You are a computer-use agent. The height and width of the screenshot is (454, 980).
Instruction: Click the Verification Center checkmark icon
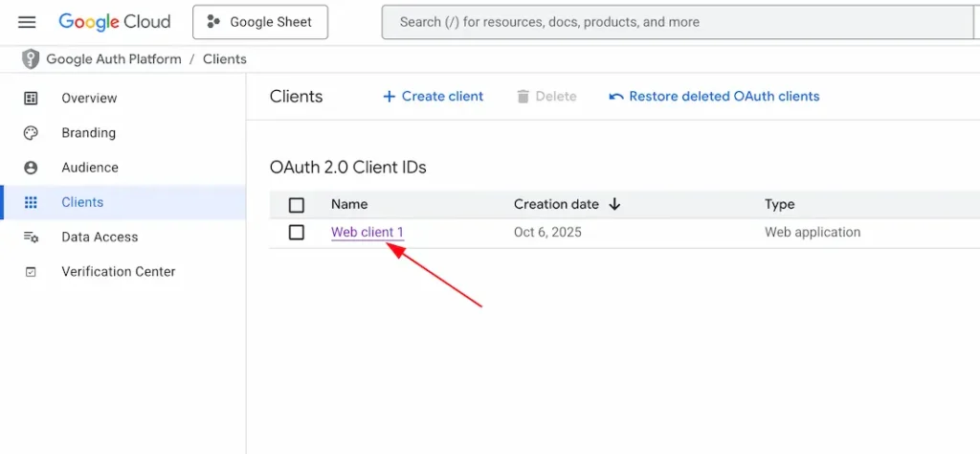coord(31,272)
